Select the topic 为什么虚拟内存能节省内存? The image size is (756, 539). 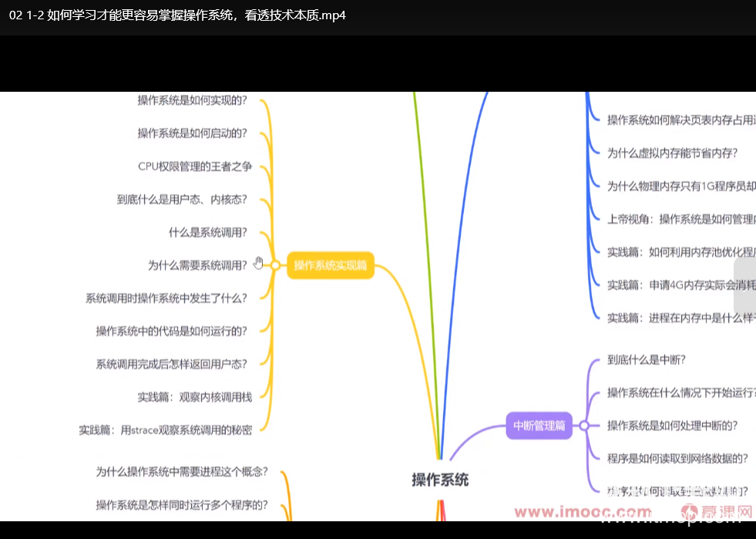(x=673, y=153)
